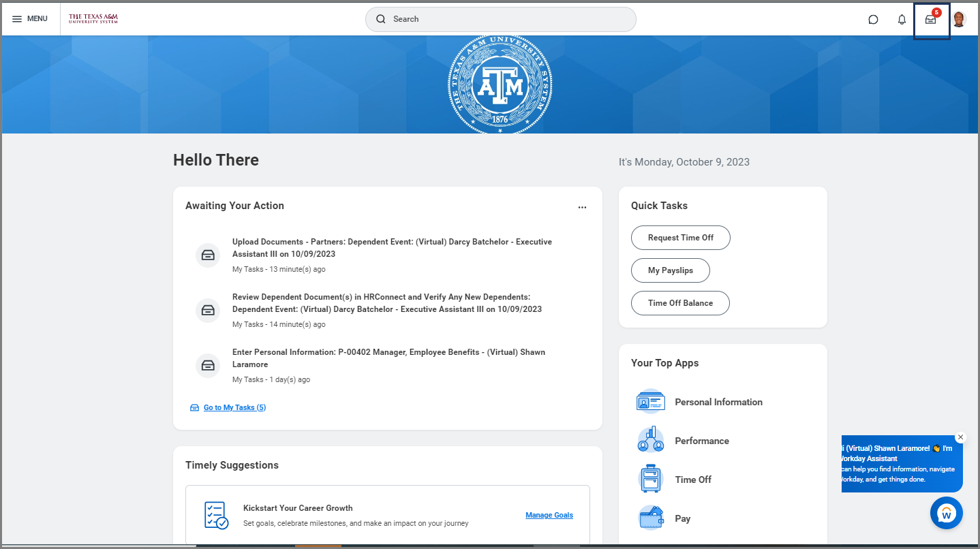Open the user profile avatar

[959, 20]
